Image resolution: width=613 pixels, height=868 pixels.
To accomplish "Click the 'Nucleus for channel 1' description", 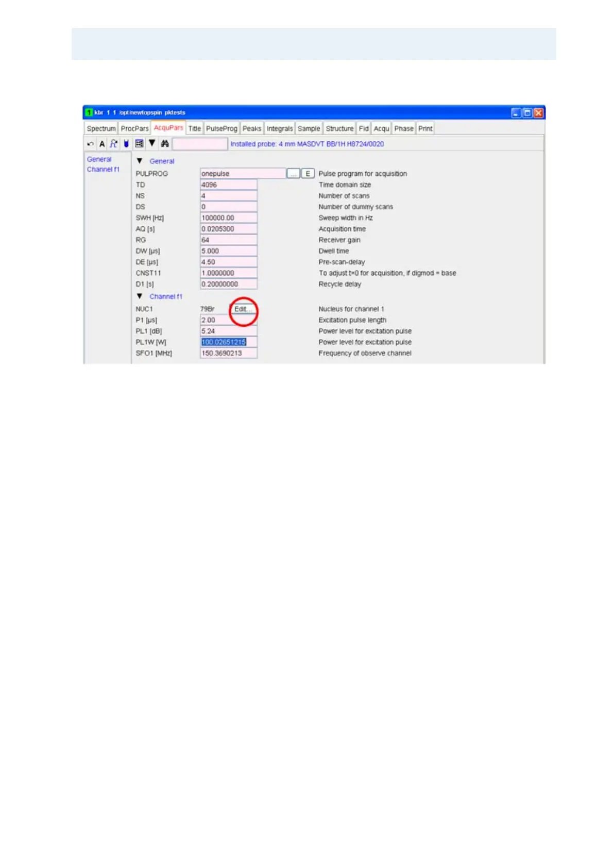I will (x=351, y=309).
